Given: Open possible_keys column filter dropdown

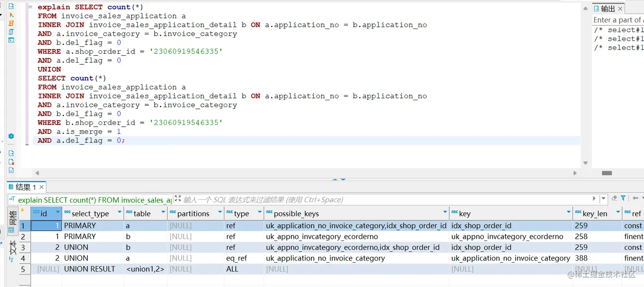Looking at the screenshot, I should (445, 212).
